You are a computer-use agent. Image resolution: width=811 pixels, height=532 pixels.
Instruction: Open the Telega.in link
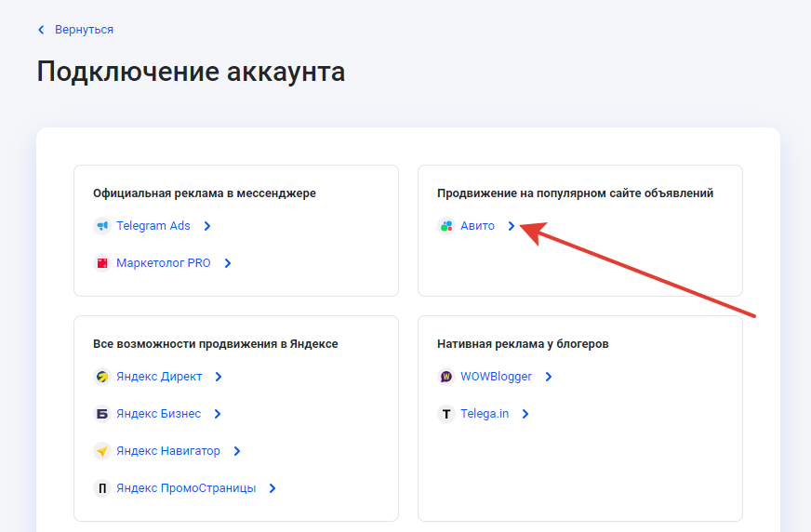coord(485,414)
